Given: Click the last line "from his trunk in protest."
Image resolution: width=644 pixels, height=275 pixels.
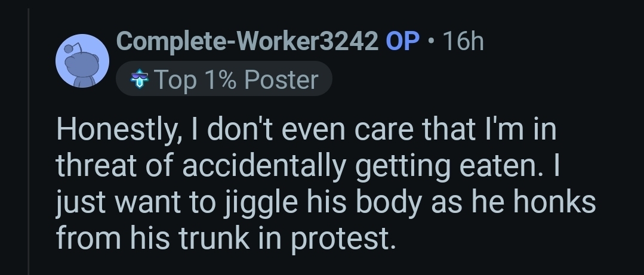Looking at the screenshot, I should coord(226,238).
